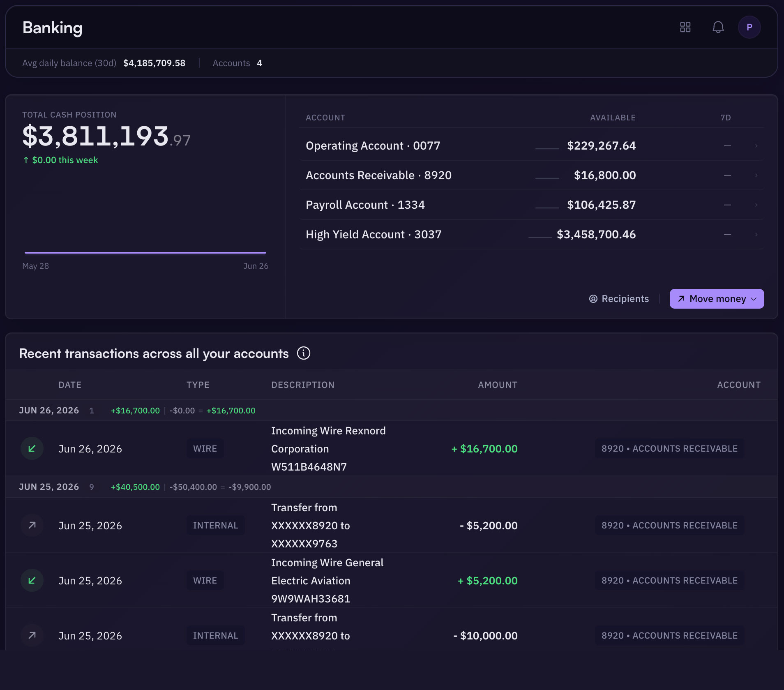Open the Recipients link
This screenshot has width=784, height=690.
[x=619, y=299]
